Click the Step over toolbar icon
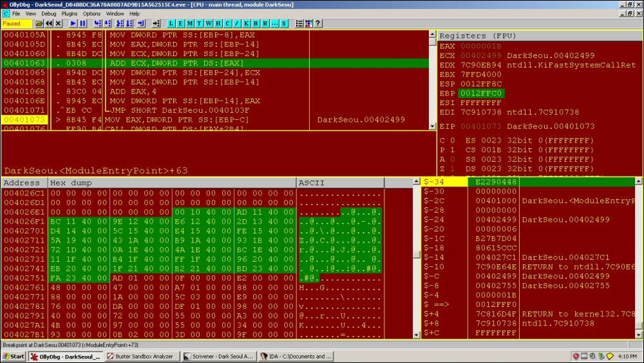Screen dimensions: 644x363 click(x=108, y=23)
